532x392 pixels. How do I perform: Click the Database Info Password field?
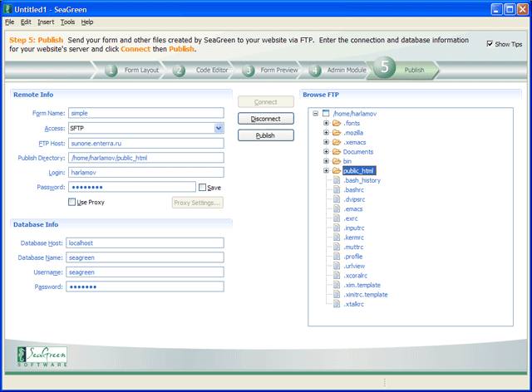coord(145,287)
